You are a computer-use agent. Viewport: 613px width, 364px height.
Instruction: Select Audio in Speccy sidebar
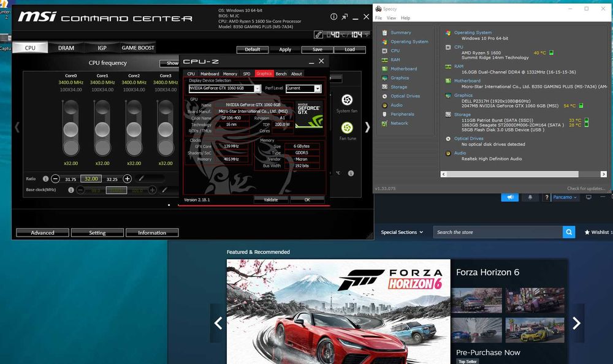coord(397,105)
